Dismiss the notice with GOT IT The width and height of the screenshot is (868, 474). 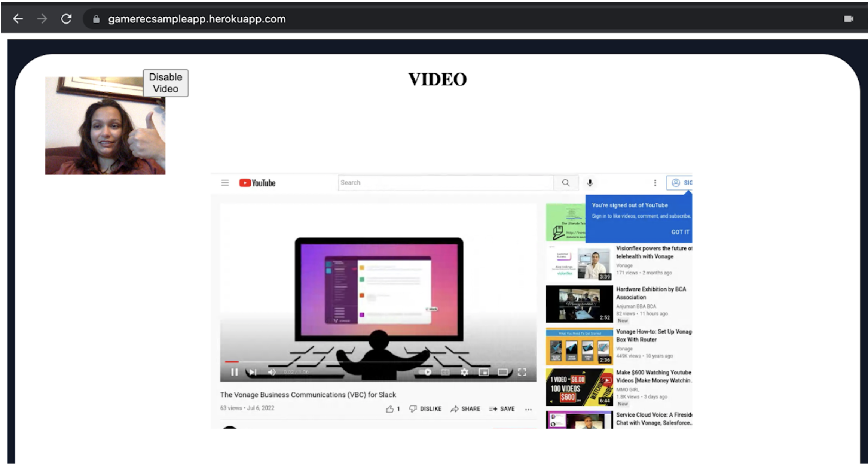[680, 232]
